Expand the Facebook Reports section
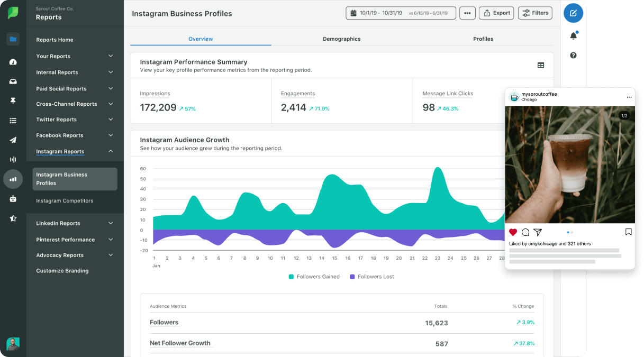 coord(75,135)
